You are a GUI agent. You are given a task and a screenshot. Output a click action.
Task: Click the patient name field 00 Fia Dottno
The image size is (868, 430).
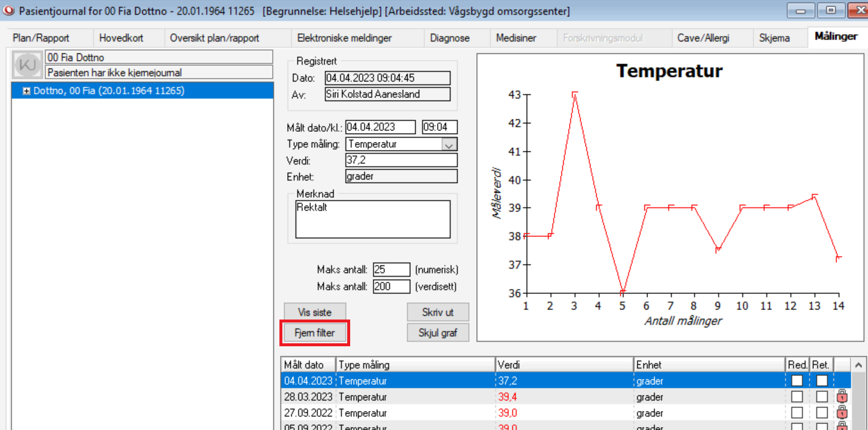159,58
